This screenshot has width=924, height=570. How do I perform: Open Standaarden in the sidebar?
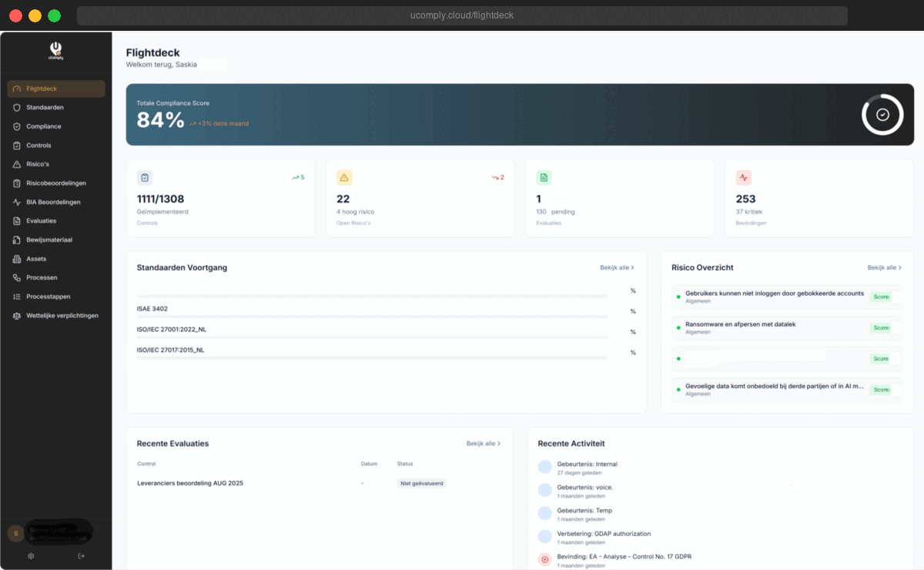[x=45, y=107]
